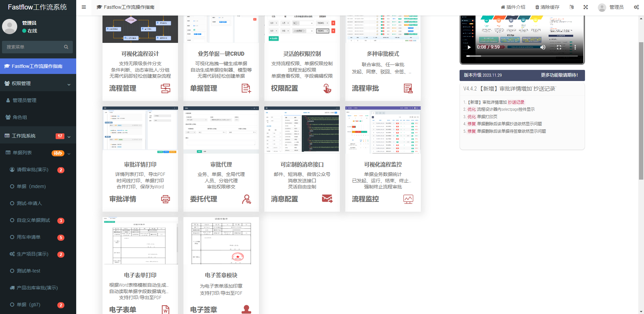Open the 流程管理 flow design icon
The image size is (644, 314).
point(166,88)
